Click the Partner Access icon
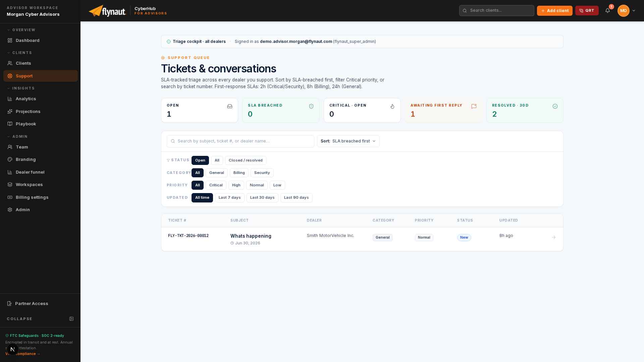This screenshot has width=644, height=362. point(9,304)
